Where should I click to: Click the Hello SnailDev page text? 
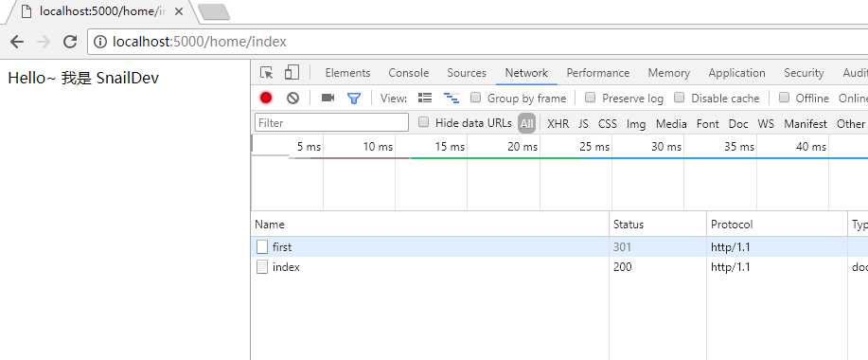coord(83,78)
